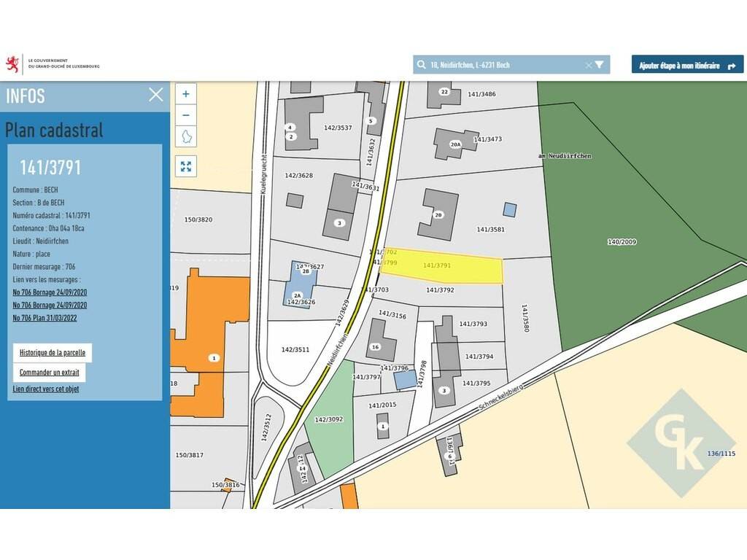
Task: Click Commander un extrait button
Action: tap(49, 373)
